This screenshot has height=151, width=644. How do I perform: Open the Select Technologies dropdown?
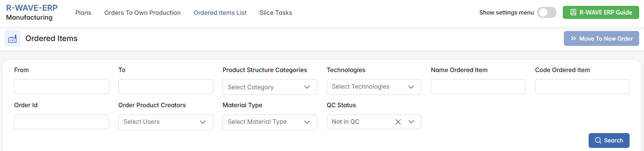pos(374,87)
